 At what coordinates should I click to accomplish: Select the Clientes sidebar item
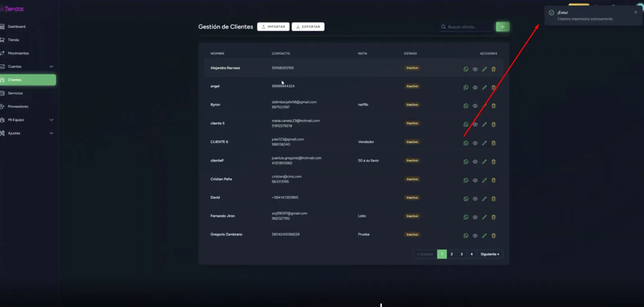[27, 80]
